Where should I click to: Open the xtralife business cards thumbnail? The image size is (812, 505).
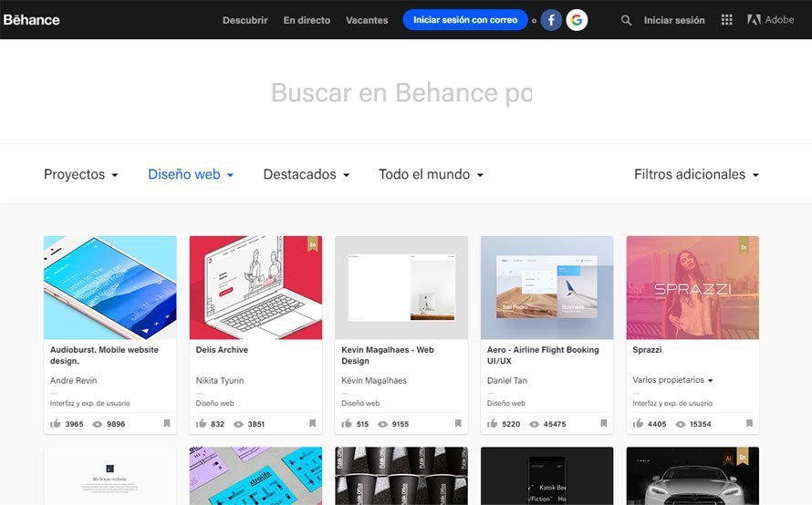click(255, 476)
